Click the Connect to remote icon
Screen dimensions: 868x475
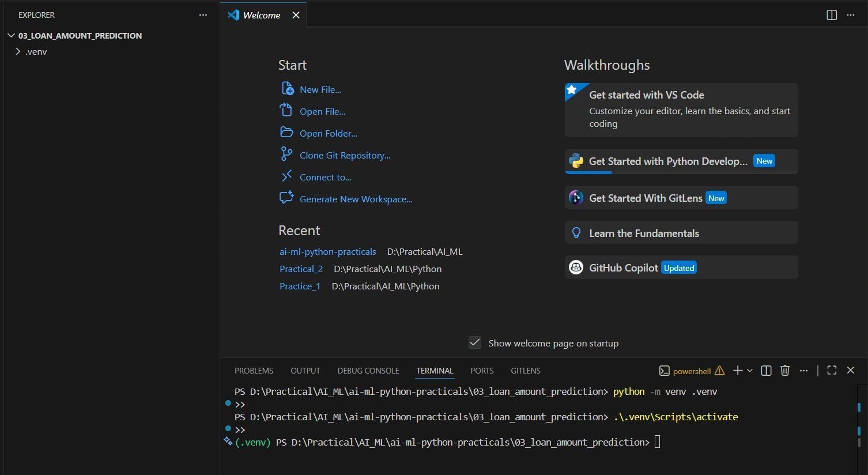pos(286,176)
